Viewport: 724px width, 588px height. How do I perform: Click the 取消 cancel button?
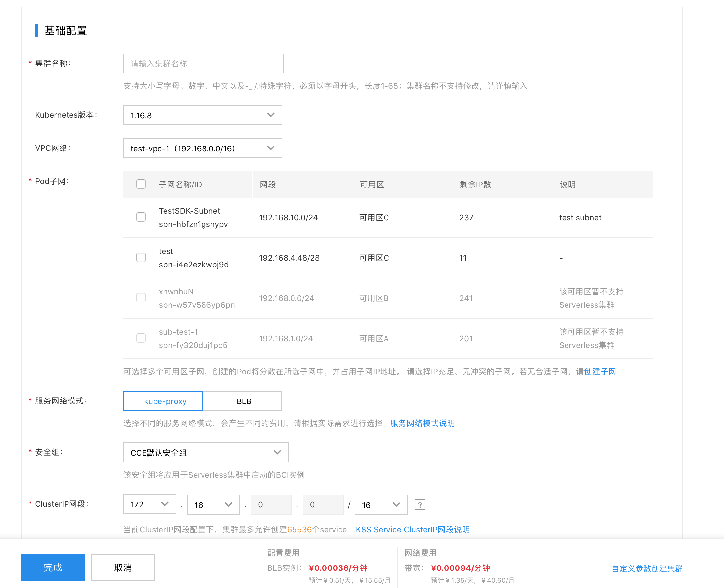point(123,567)
